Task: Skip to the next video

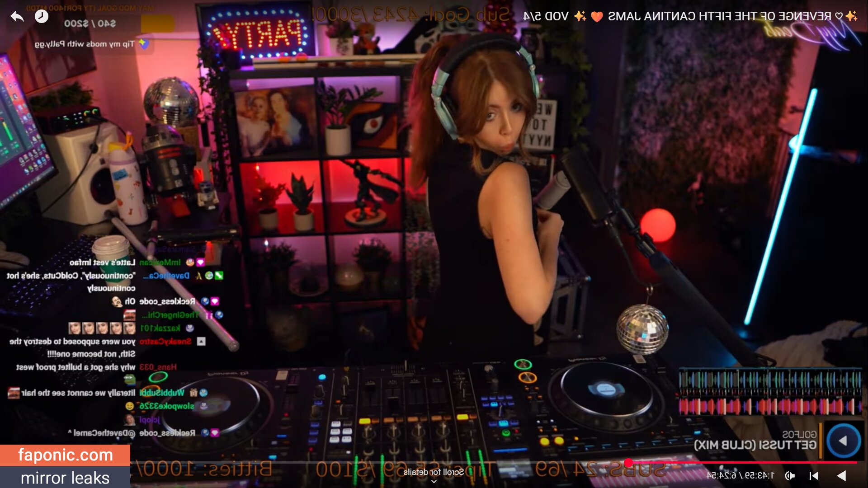Action: tap(814, 475)
